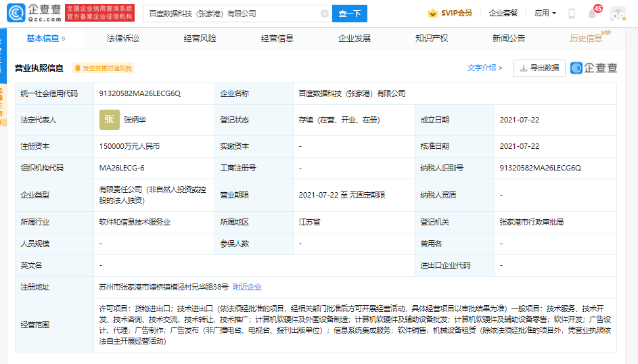Open SVIP会员 page
This screenshot has height=364, width=638.
[456, 13]
